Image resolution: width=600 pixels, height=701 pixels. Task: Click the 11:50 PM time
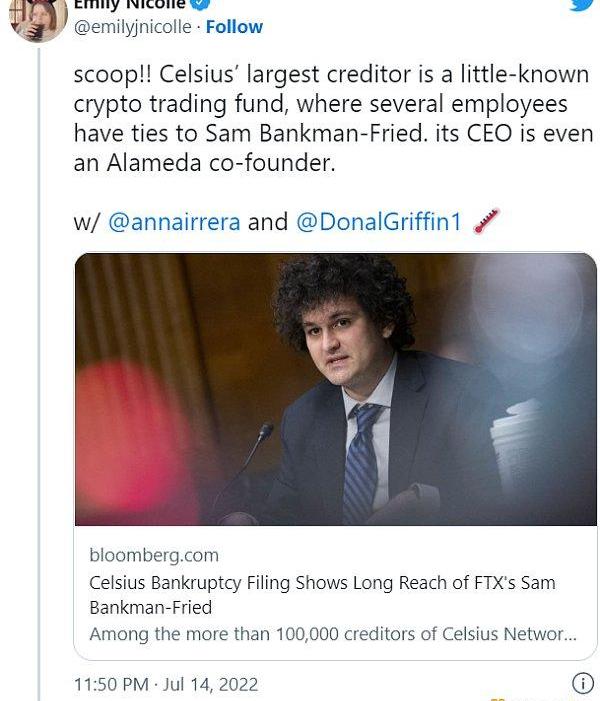111,685
